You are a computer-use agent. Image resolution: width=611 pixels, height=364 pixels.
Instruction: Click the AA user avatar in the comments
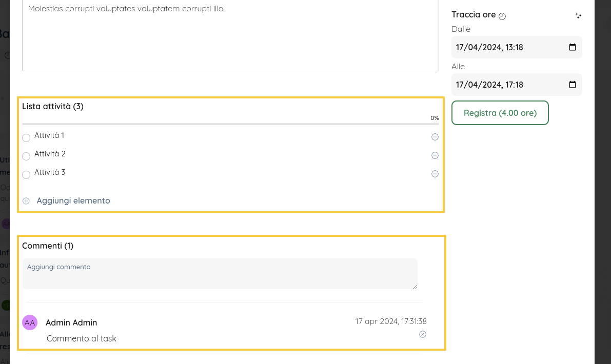click(x=30, y=322)
